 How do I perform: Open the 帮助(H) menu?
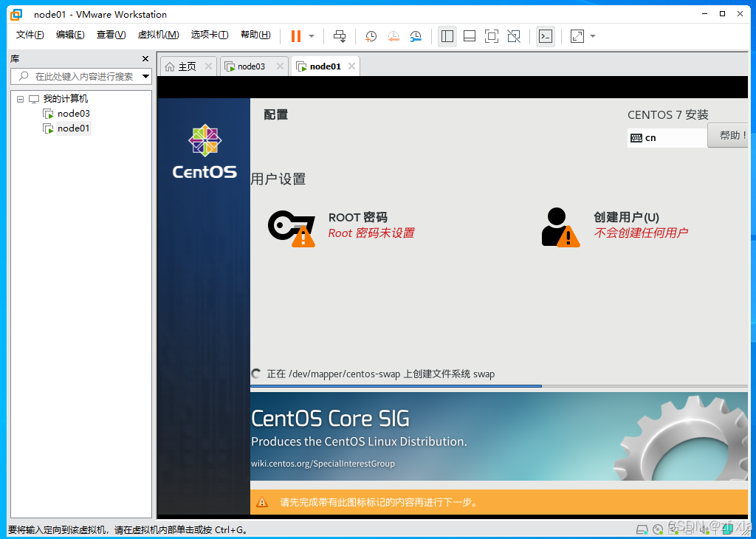point(255,35)
